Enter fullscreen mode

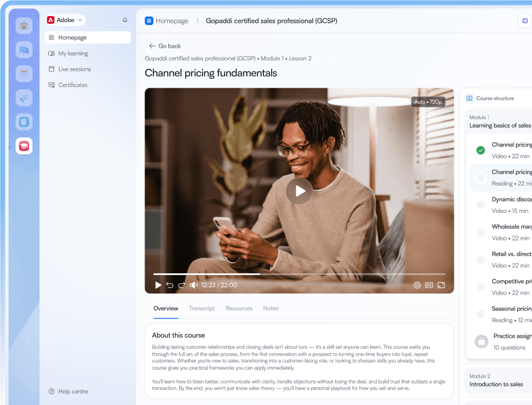click(x=441, y=285)
